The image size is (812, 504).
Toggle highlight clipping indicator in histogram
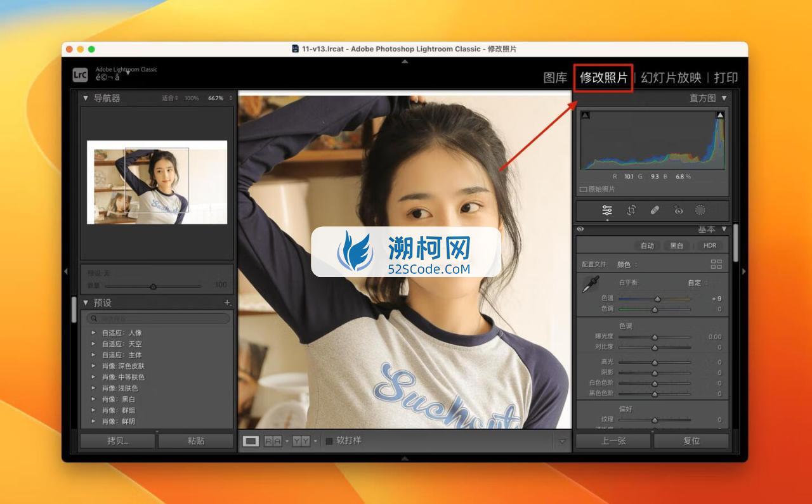coord(720,115)
